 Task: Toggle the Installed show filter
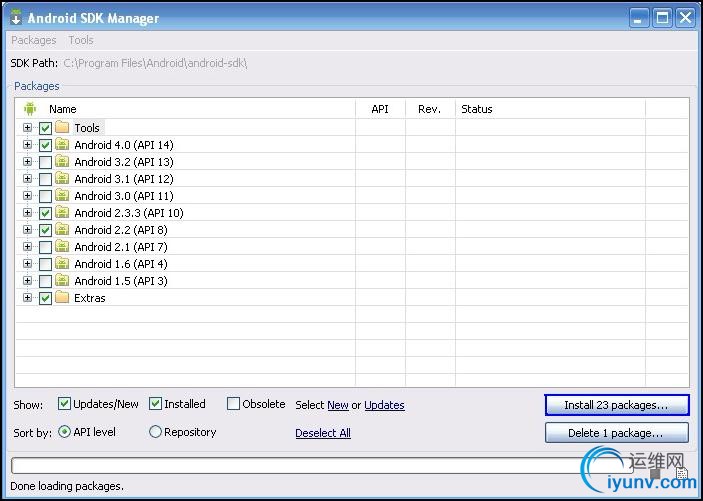click(x=155, y=404)
